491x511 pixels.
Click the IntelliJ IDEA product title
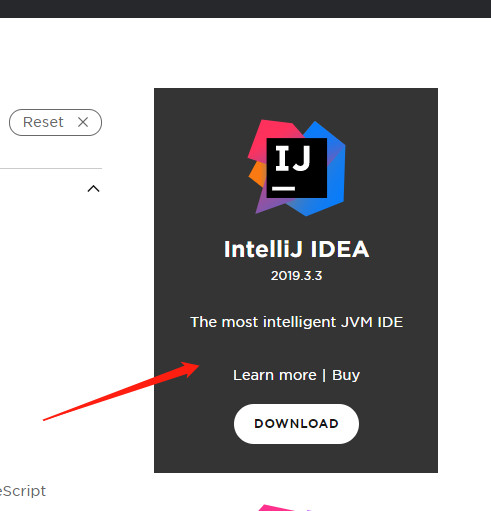click(296, 249)
